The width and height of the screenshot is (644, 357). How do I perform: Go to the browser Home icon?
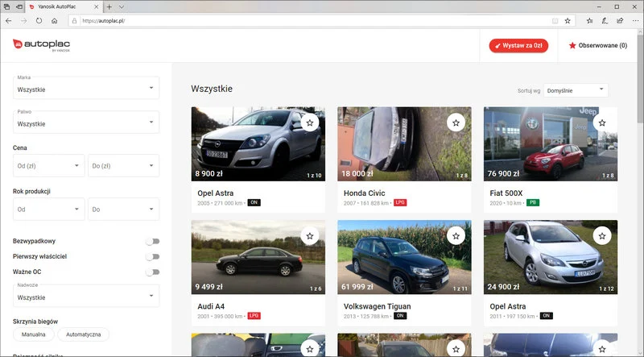coord(54,21)
